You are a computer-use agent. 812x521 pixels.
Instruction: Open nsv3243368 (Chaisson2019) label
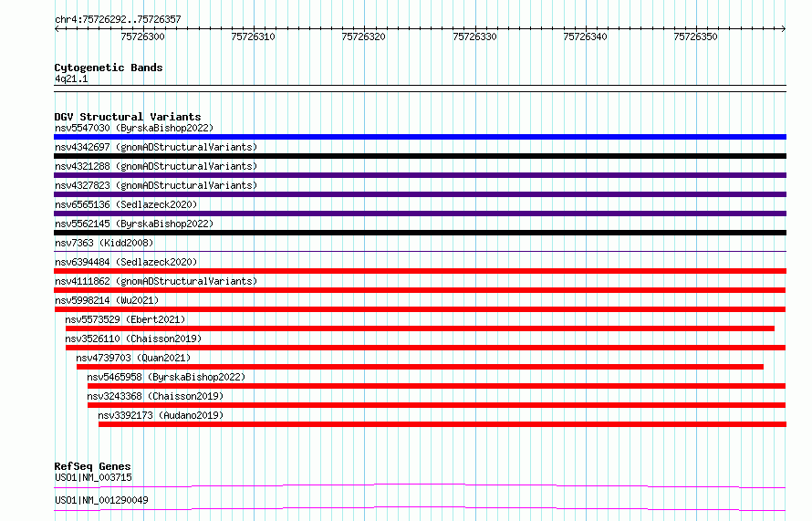155,396
